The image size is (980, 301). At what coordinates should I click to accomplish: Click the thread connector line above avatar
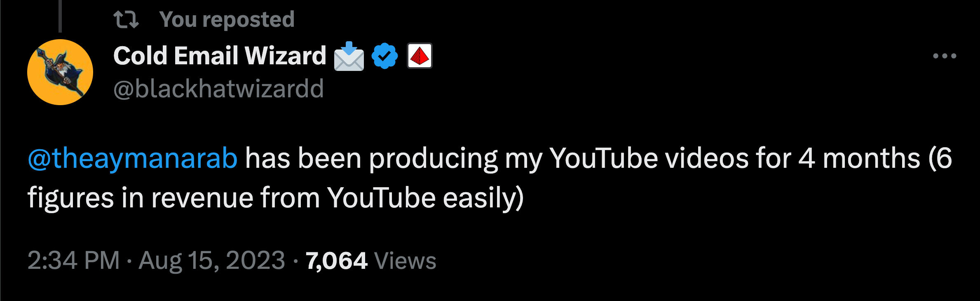click(60, 16)
